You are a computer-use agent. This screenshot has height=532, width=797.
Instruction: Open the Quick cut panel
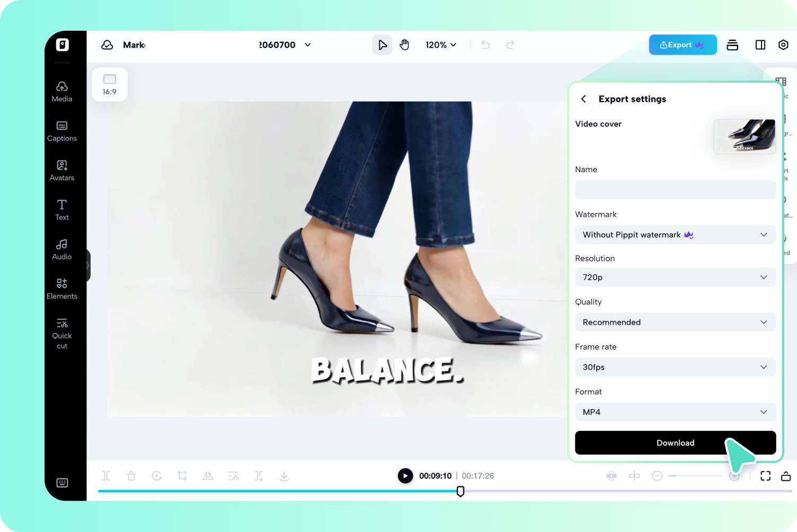[x=62, y=334]
